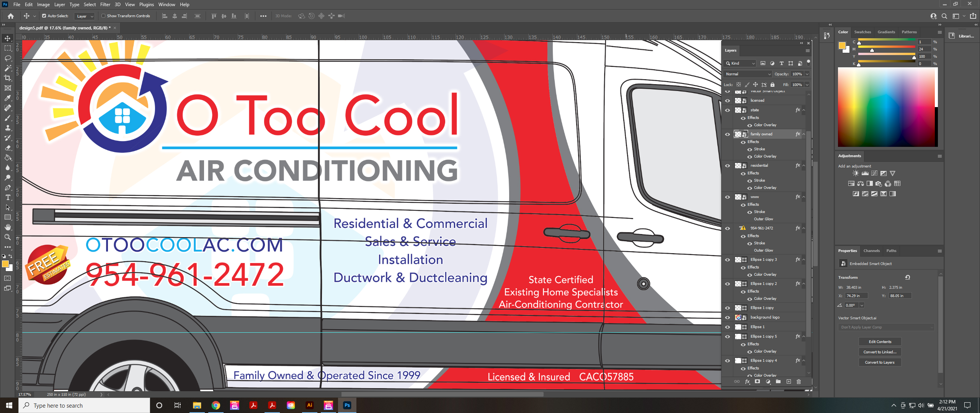Collapse effects of Ellipse 1 copy 3 layer

(x=804, y=260)
